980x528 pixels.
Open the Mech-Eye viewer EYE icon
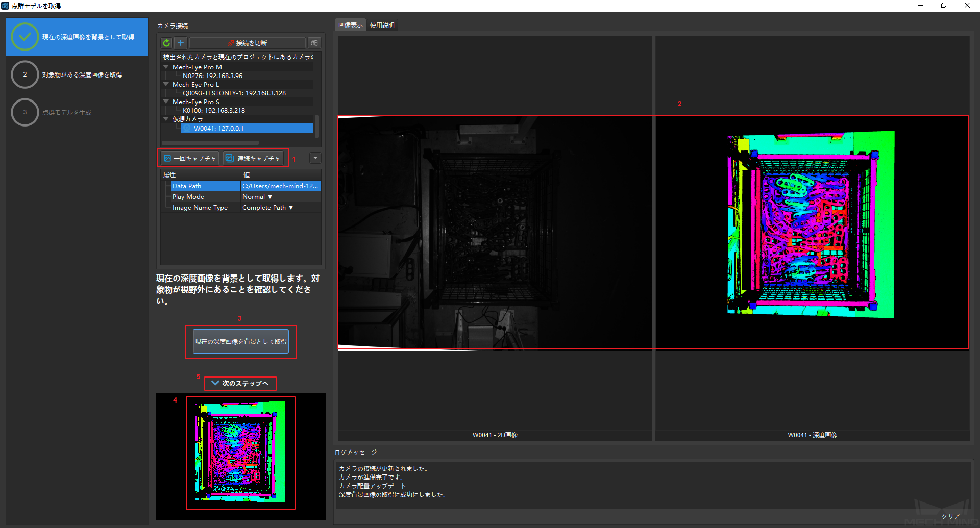click(x=314, y=43)
